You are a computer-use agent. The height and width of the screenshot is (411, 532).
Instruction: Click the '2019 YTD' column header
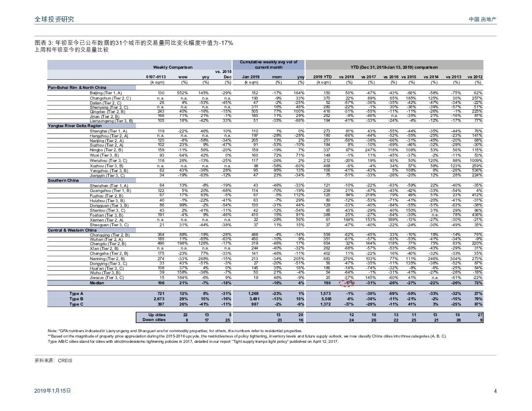coord(322,77)
